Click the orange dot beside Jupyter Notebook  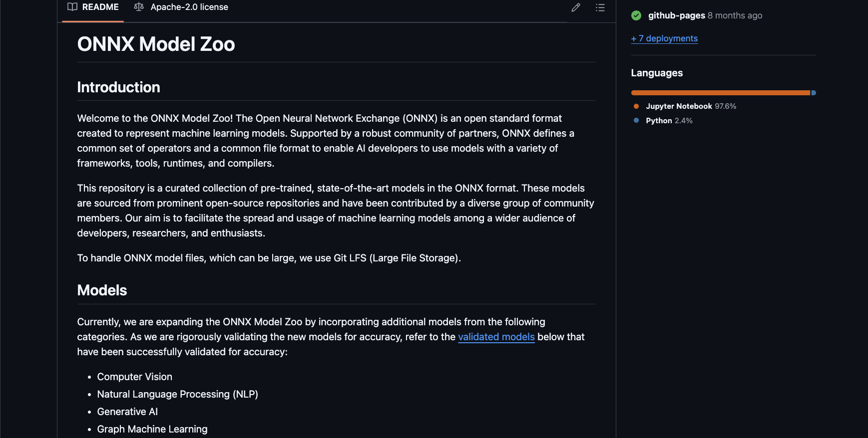pyautogui.click(x=636, y=106)
